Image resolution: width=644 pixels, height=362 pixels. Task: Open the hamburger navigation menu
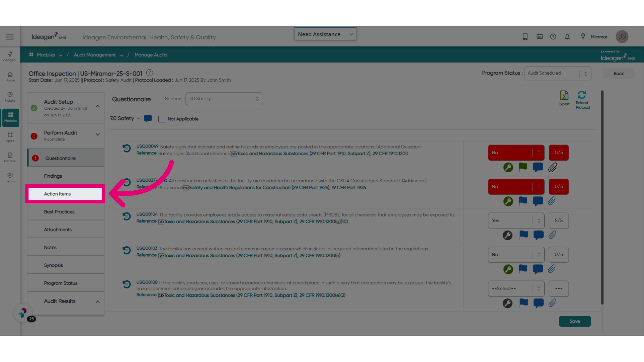click(10, 37)
